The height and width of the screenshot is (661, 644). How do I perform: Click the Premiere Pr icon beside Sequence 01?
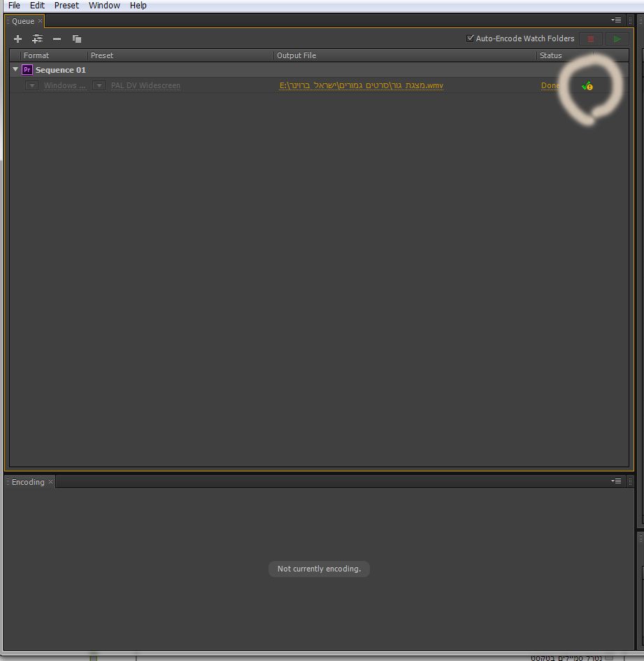pos(27,69)
